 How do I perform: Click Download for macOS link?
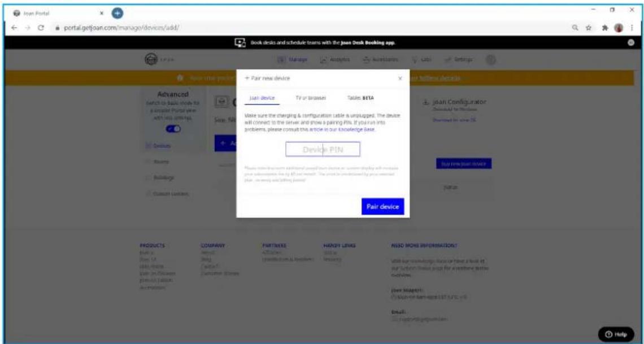tap(454, 120)
